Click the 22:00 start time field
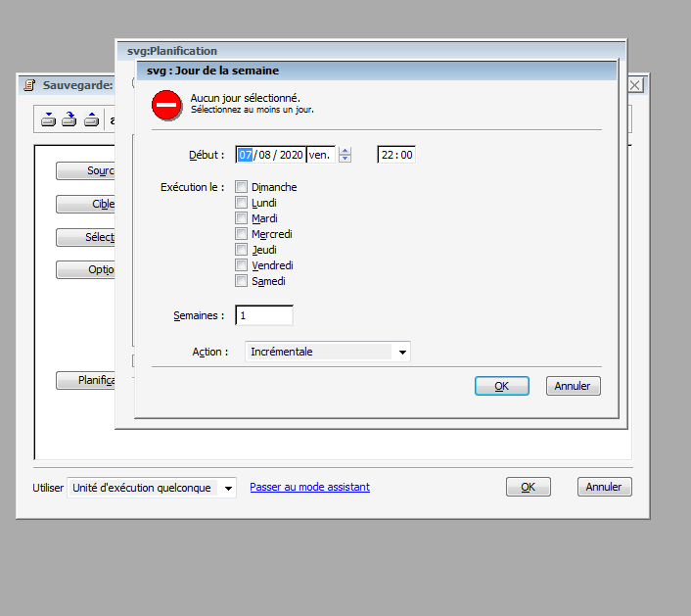 [x=396, y=155]
